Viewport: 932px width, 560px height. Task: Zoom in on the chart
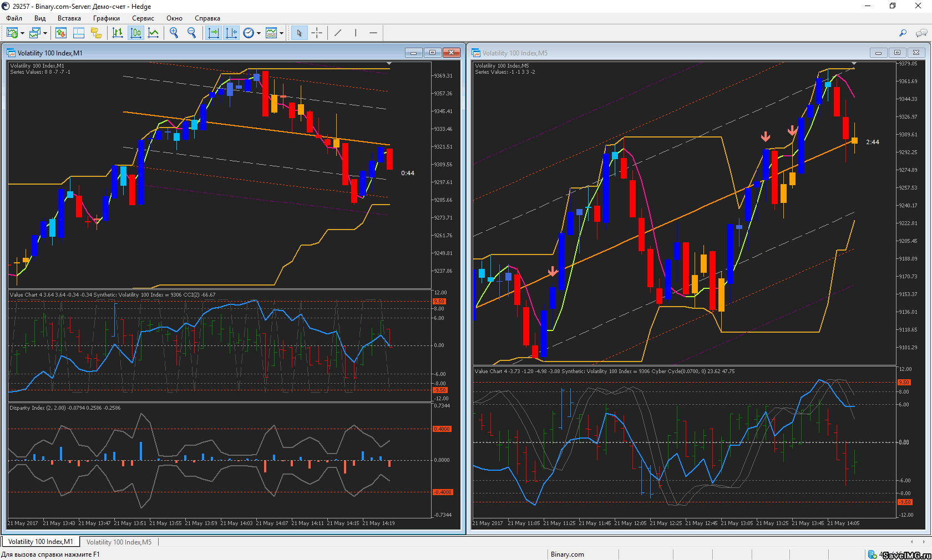174,33
